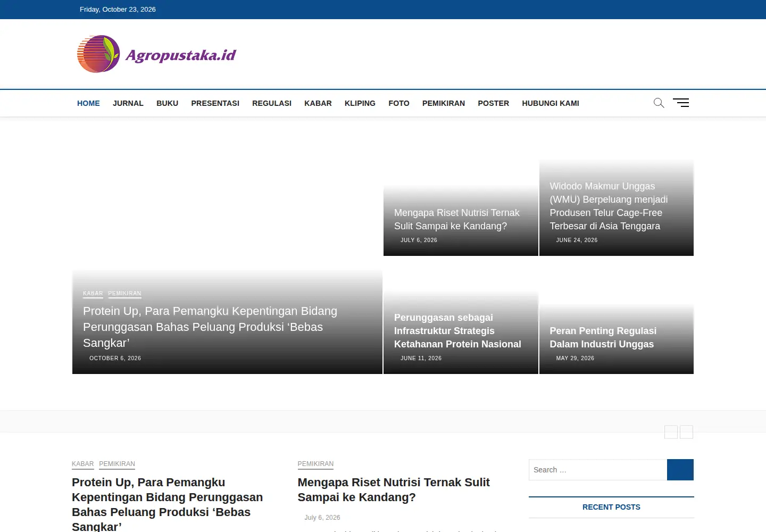This screenshot has width=766, height=532.
Task: Open the KLIPING menu item
Action: 360,103
